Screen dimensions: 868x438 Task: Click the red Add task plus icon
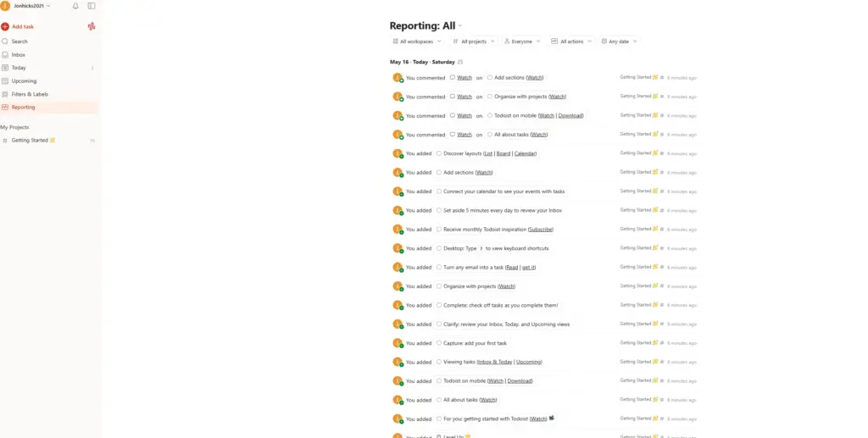(x=5, y=26)
